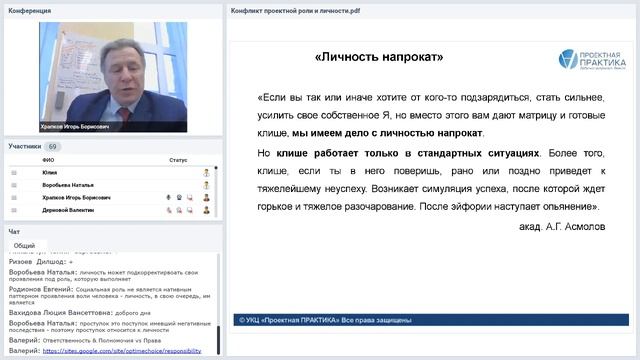Click the Участники panel title
This screenshot has height=360, width=640.
[x=25, y=146]
